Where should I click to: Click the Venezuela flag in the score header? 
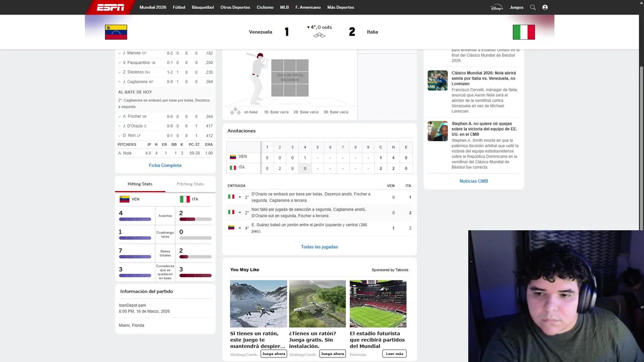[116, 32]
